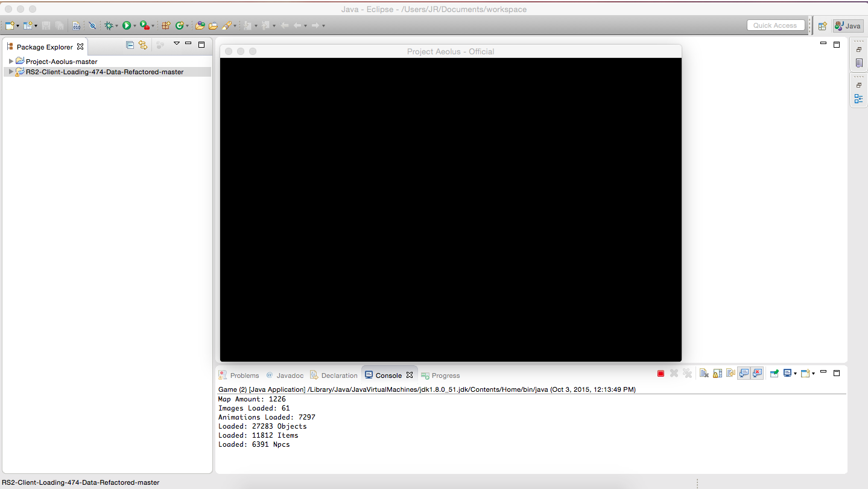This screenshot has height=489, width=868.
Task: Click the Open Type icon
Action: point(200,25)
